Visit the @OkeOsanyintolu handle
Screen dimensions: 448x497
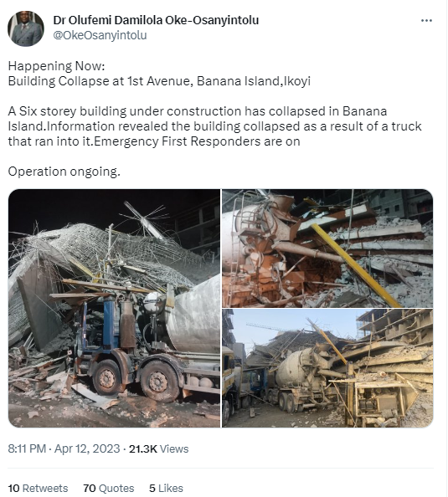pos(100,35)
